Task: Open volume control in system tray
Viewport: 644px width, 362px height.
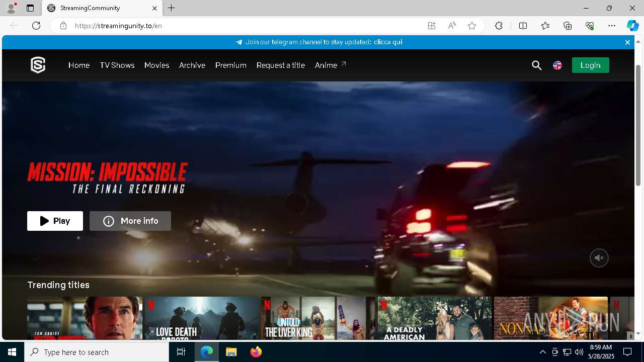Action: pyautogui.click(x=579, y=352)
